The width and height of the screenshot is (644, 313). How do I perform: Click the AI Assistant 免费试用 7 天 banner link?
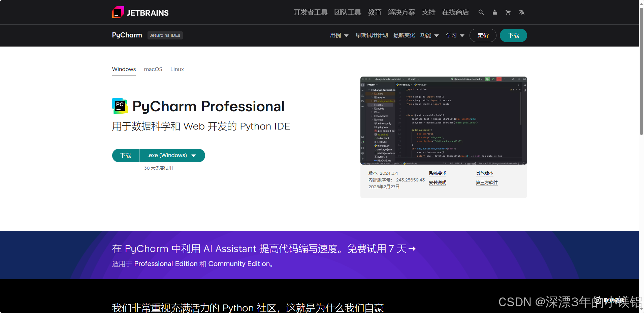(x=264, y=249)
